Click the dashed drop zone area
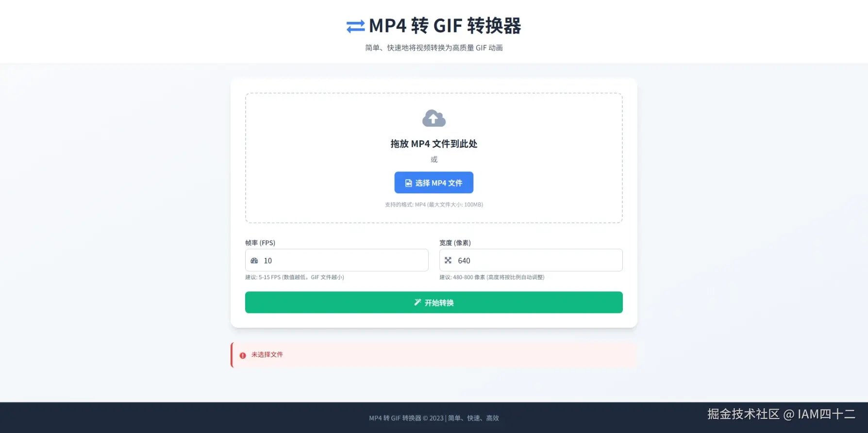868x433 pixels. [x=434, y=158]
